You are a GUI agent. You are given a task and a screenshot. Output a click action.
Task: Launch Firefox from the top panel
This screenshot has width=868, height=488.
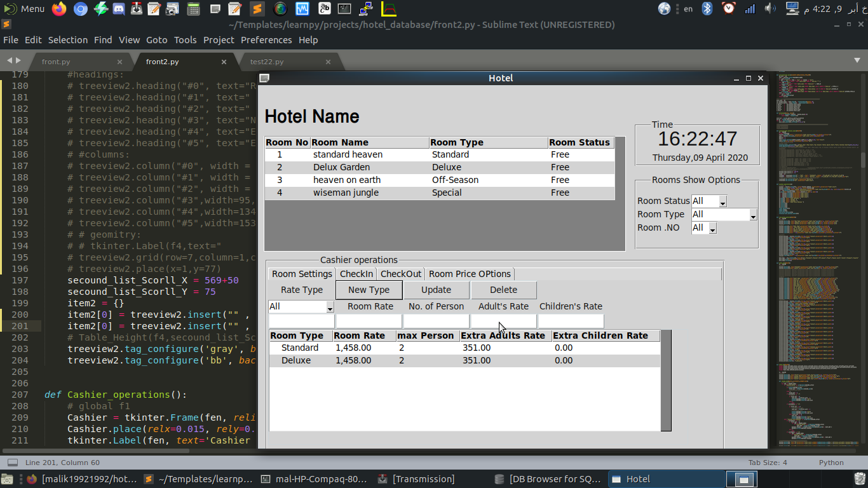(x=58, y=8)
